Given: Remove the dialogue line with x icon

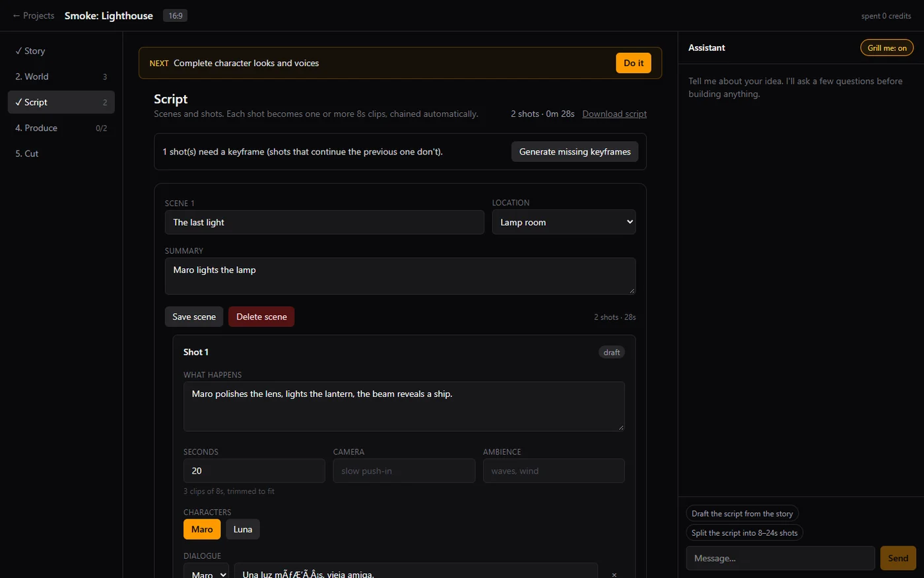Looking at the screenshot, I should click(614, 575).
